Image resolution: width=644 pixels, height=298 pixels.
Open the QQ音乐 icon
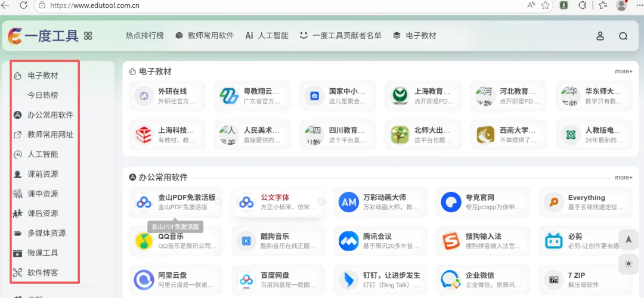(144, 241)
